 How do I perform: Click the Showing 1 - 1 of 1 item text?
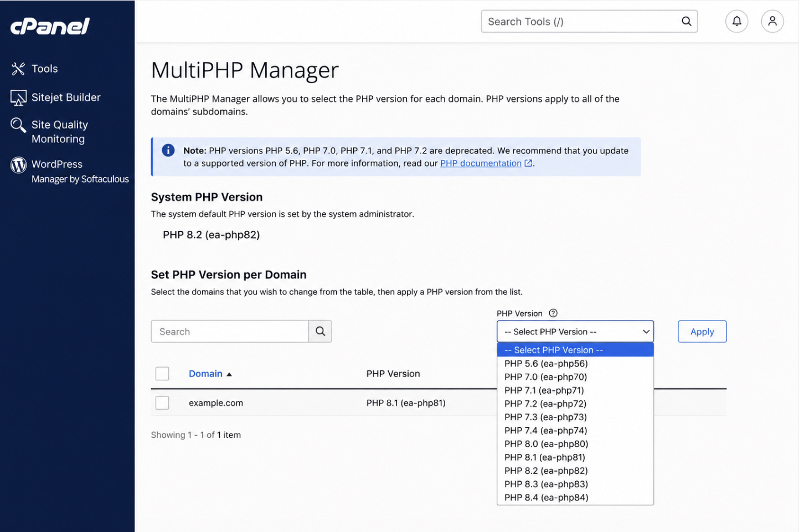[x=196, y=435]
